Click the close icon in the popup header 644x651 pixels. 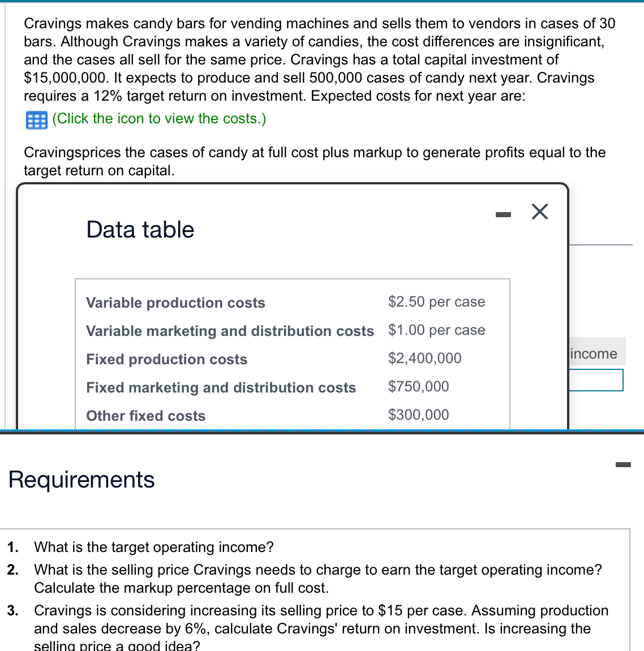pyautogui.click(x=539, y=212)
